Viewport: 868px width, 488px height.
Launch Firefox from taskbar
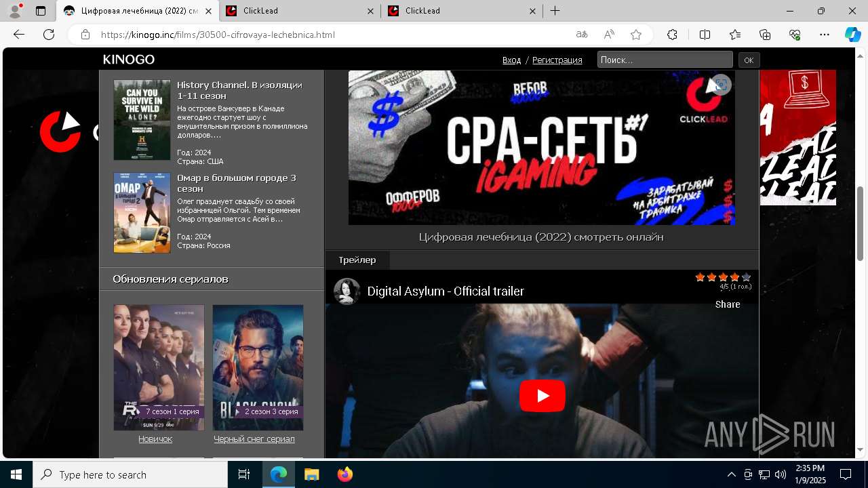(344, 474)
